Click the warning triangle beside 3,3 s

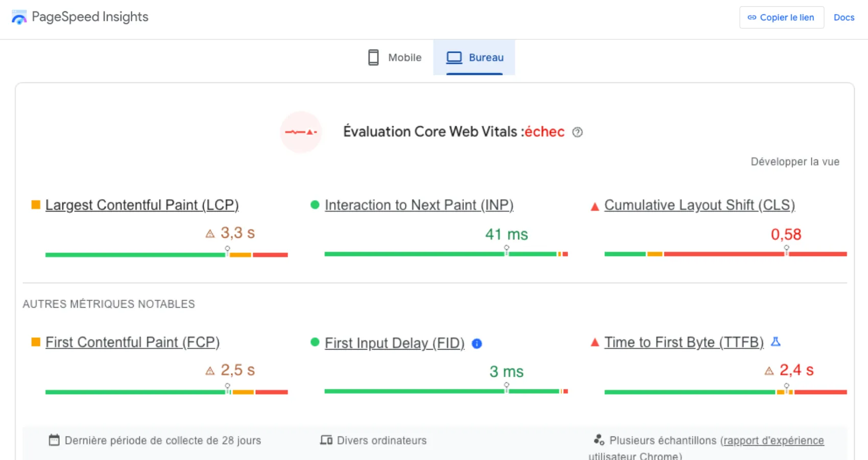(x=210, y=234)
